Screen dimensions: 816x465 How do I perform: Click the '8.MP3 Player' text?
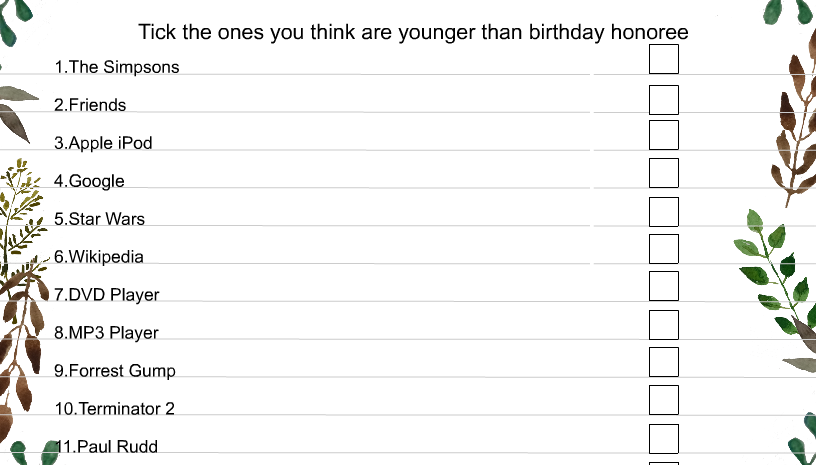tap(106, 333)
